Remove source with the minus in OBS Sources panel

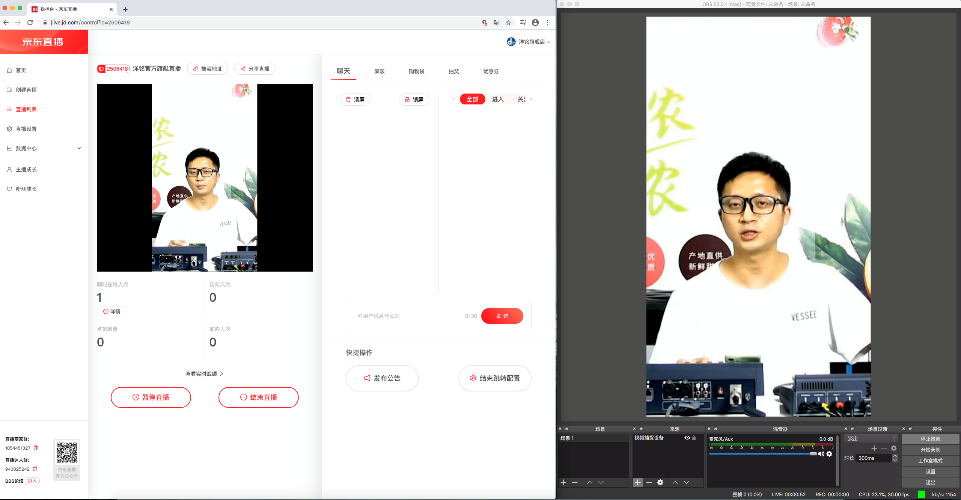(649, 482)
